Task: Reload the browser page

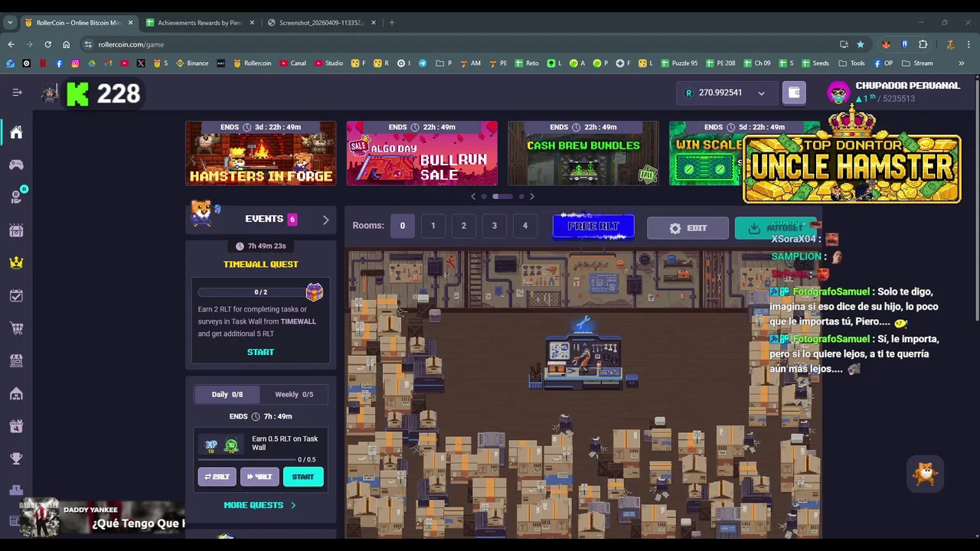Action: pyautogui.click(x=47, y=44)
